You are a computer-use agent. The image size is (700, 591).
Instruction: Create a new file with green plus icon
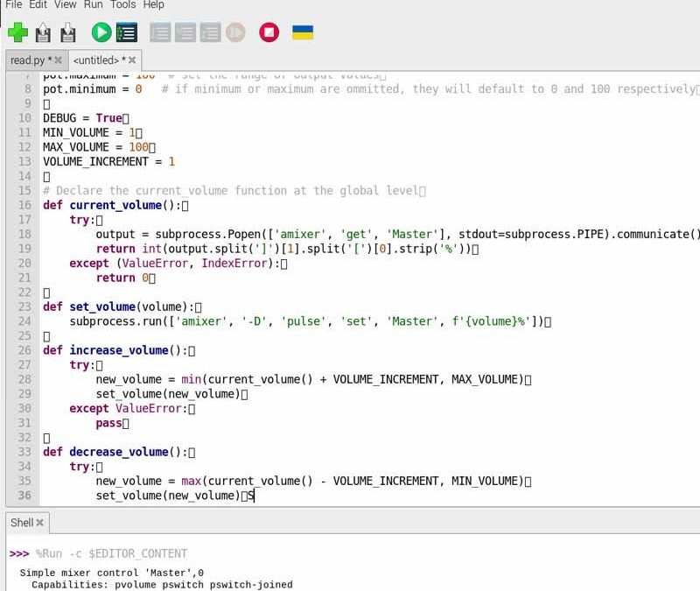pyautogui.click(x=17, y=32)
